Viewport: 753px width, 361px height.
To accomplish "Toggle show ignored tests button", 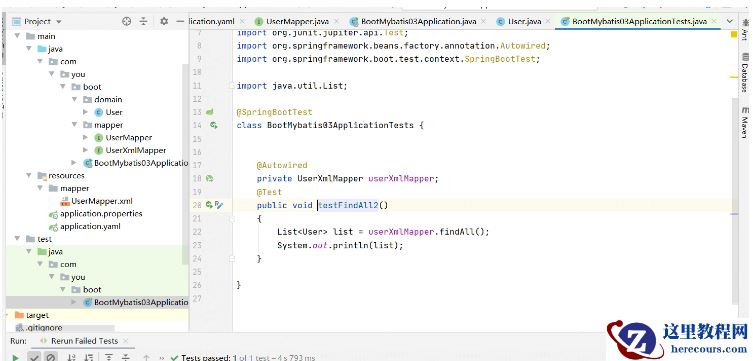I will [x=50, y=358].
